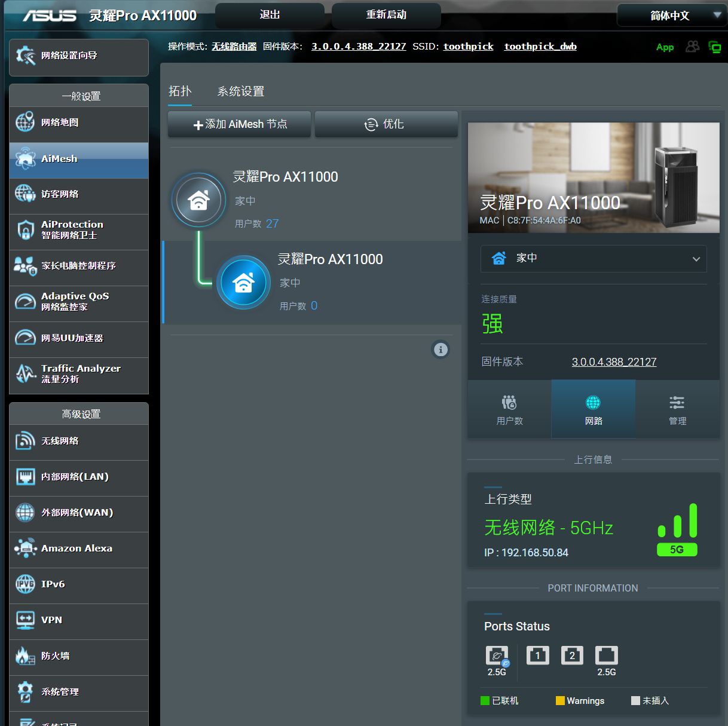Open the 管理 tab in node panel
Screen dimensions: 728x726
click(x=677, y=409)
